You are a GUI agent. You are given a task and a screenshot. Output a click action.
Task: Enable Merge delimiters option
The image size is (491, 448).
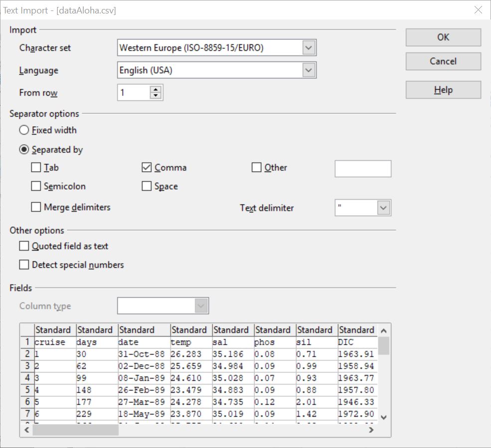coord(36,208)
